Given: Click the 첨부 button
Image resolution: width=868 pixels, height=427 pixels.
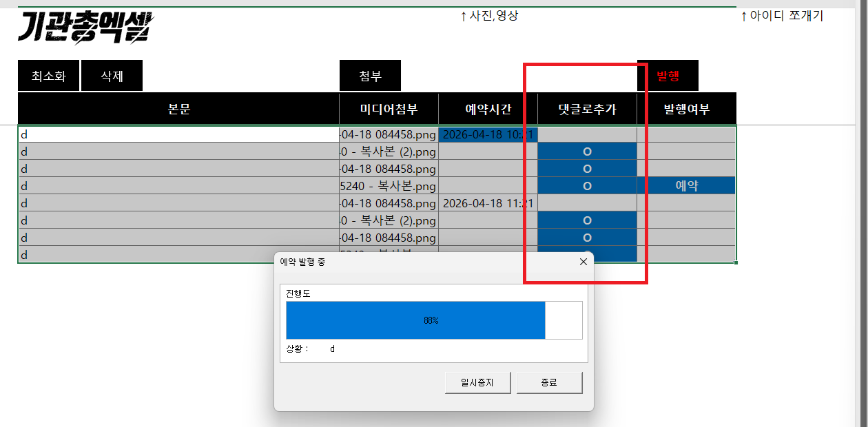Looking at the screenshot, I should (370, 76).
